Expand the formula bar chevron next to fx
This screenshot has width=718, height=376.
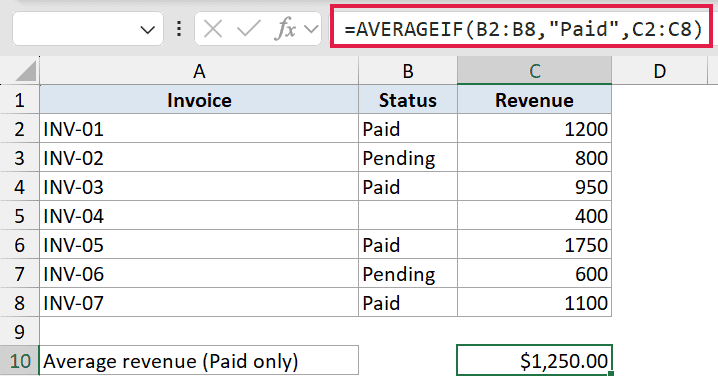tap(311, 30)
